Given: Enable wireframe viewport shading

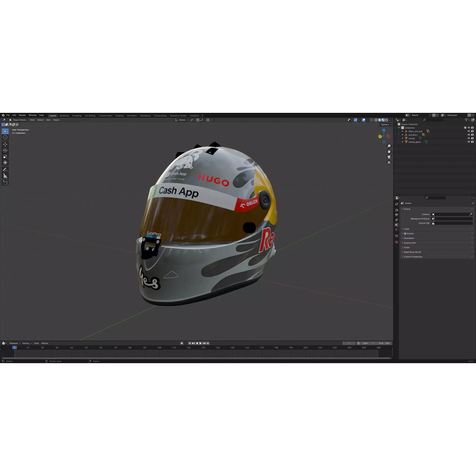Looking at the screenshot, I should coord(376,120).
